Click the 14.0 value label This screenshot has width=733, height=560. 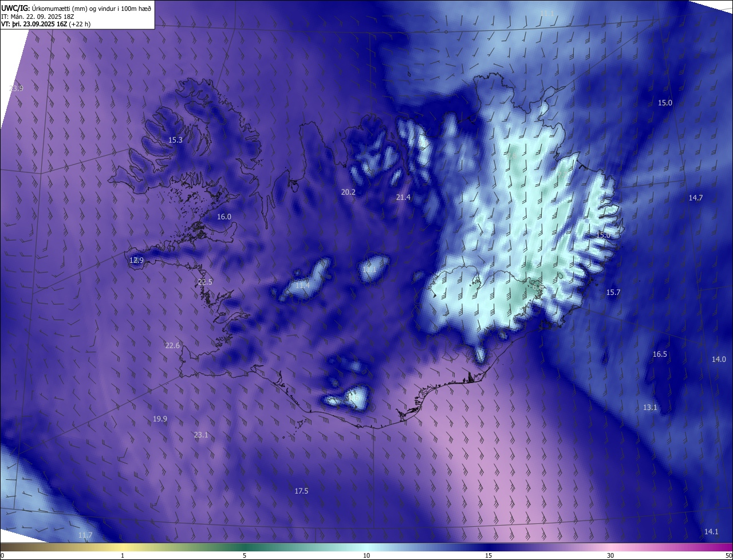point(719,360)
